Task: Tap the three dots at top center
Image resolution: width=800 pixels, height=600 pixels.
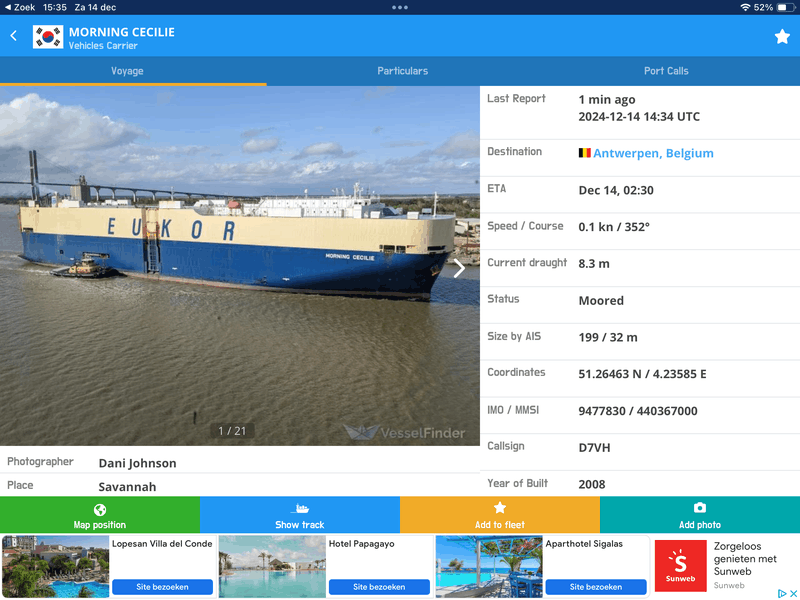Action: click(x=399, y=7)
